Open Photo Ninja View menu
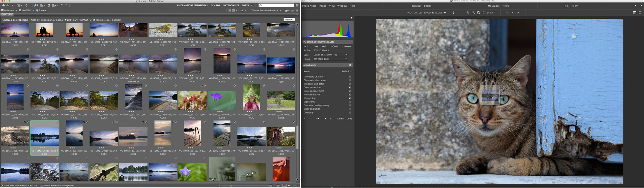The width and height of the screenshot is (644, 188). tap(332, 6)
